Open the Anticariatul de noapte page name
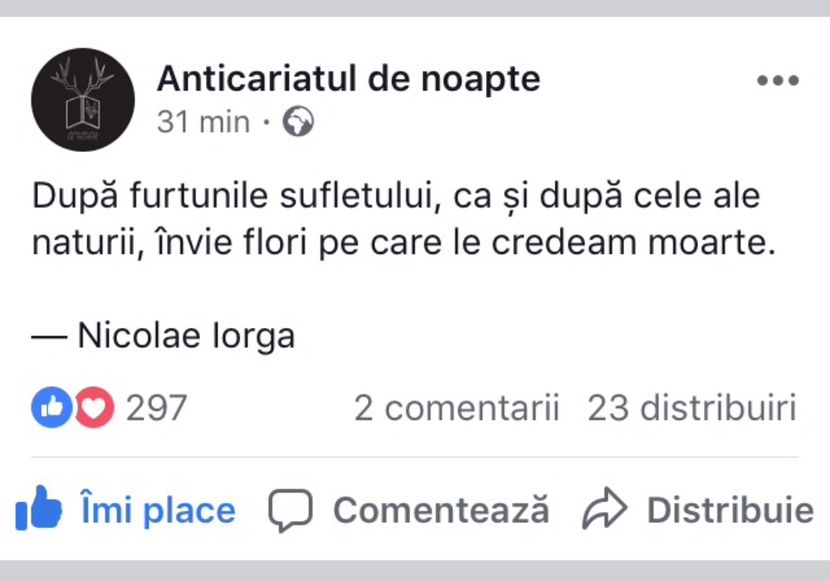The image size is (830, 581). [348, 78]
